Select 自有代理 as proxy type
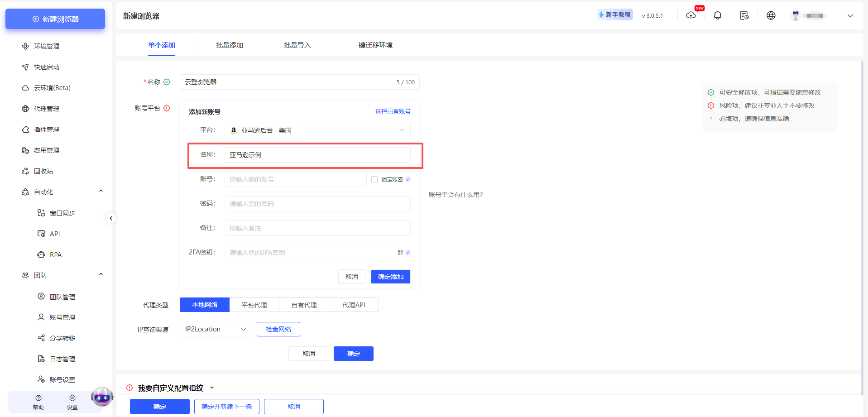Image resolution: width=868 pixels, height=417 pixels. coord(304,304)
